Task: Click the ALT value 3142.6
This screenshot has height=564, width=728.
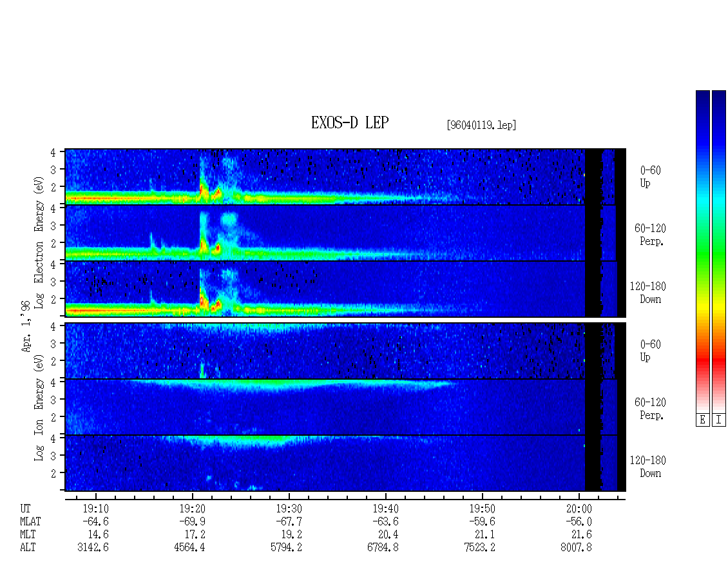Action: [x=93, y=547]
